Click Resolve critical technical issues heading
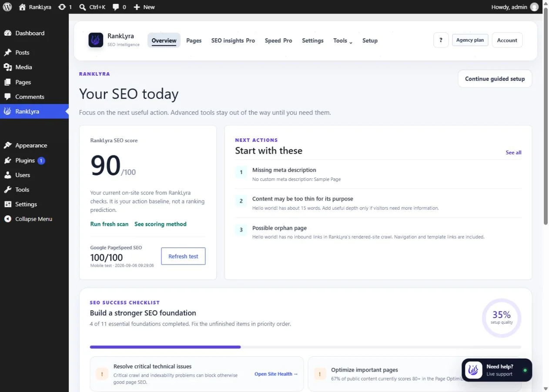The width and height of the screenshot is (549, 392). 152,366
